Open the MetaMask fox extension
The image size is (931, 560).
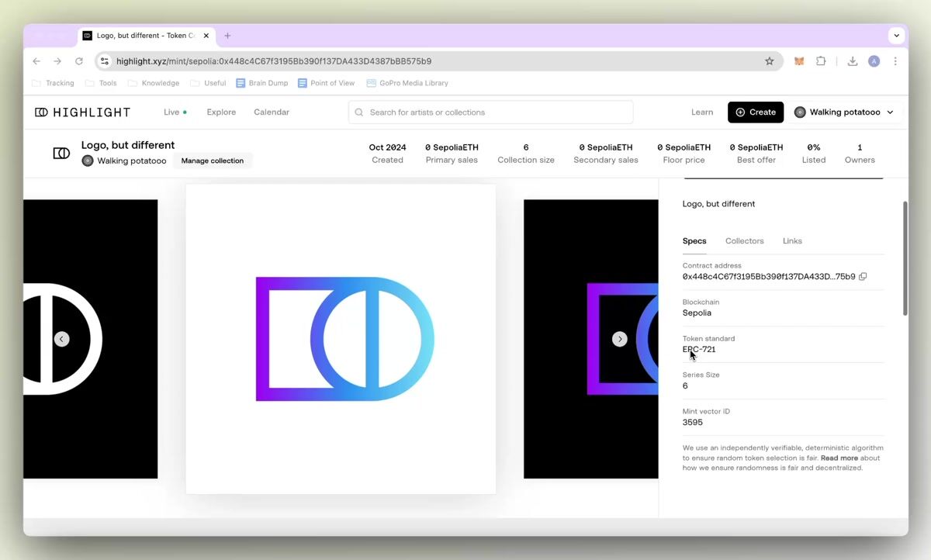pos(799,61)
